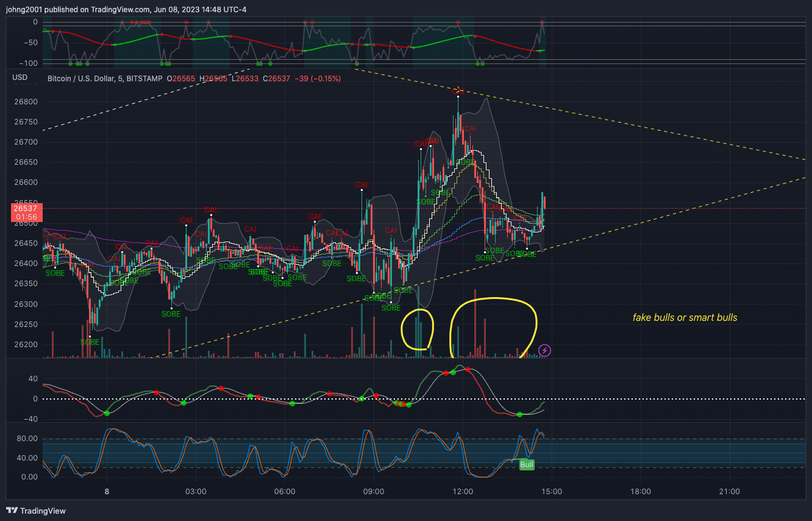
Task: Click the countdown timer 01:56
Action: click(x=26, y=217)
